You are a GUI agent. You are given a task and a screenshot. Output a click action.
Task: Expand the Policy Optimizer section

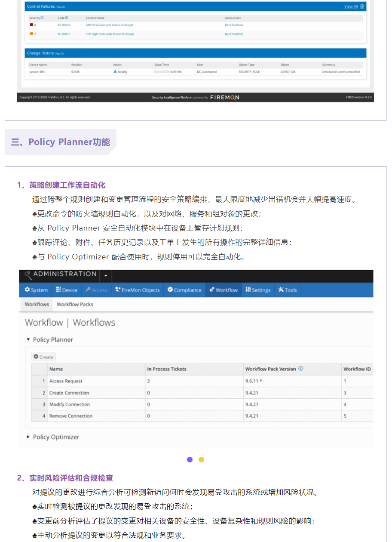28,437
